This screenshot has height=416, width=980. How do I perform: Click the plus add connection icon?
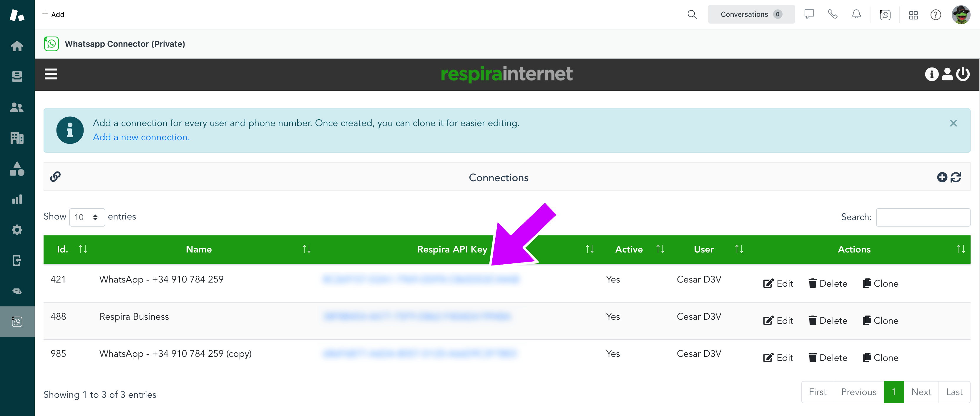(942, 177)
